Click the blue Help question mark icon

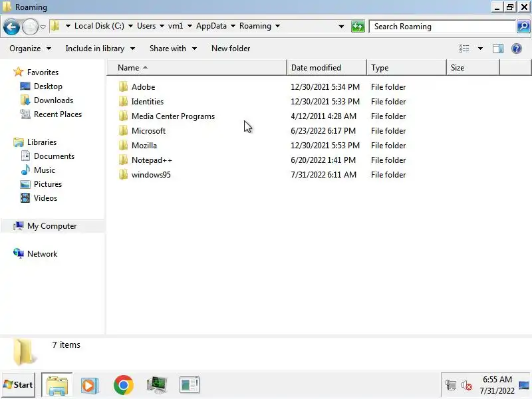click(517, 49)
